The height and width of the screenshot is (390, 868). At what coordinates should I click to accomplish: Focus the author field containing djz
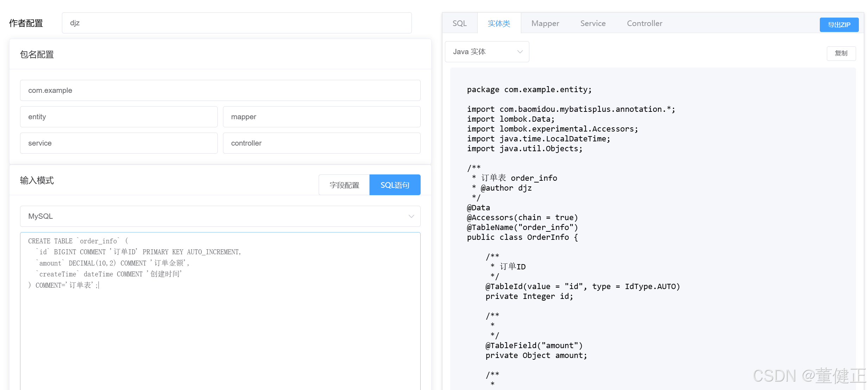tap(236, 23)
